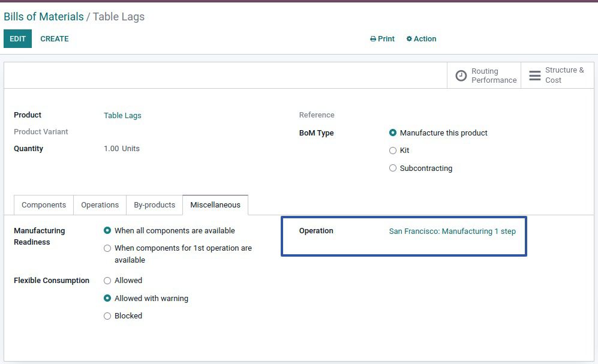The height and width of the screenshot is (364, 598).
Task: Open the By-products tab
Action: 154,205
